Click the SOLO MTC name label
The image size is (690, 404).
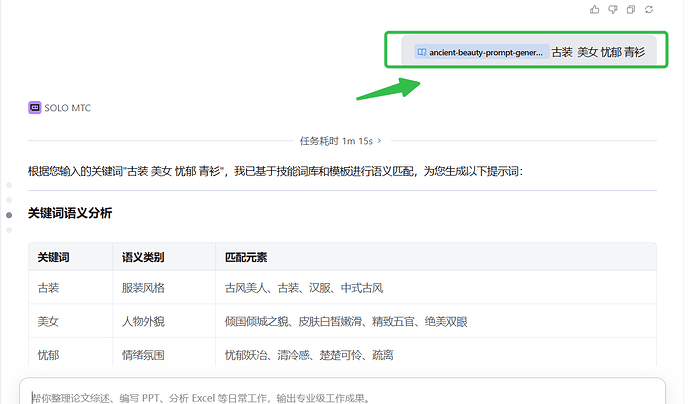coord(67,108)
